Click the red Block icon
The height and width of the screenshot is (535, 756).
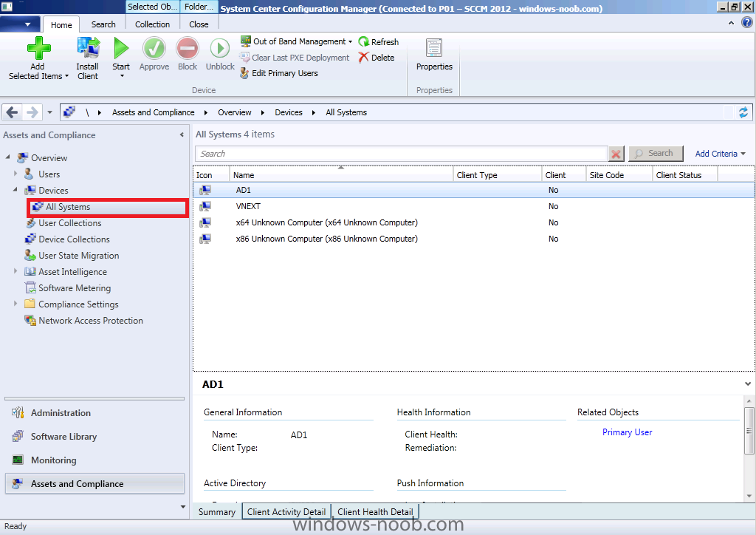188,48
